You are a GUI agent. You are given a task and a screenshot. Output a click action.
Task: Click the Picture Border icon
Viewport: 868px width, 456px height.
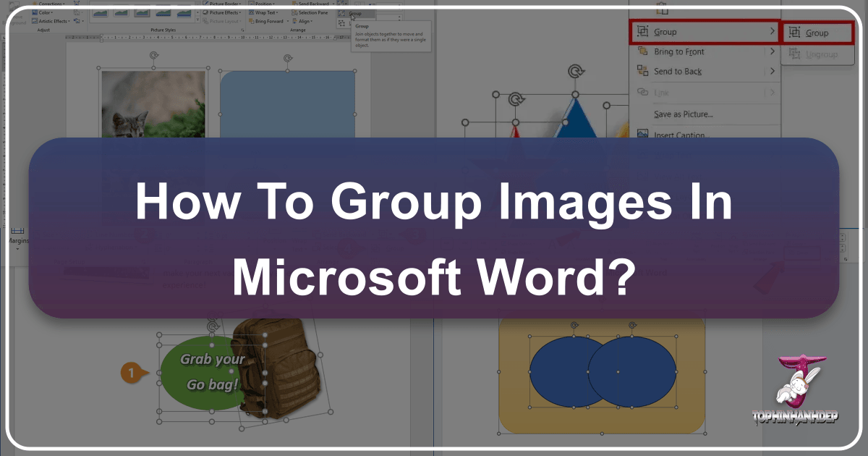pos(221,4)
